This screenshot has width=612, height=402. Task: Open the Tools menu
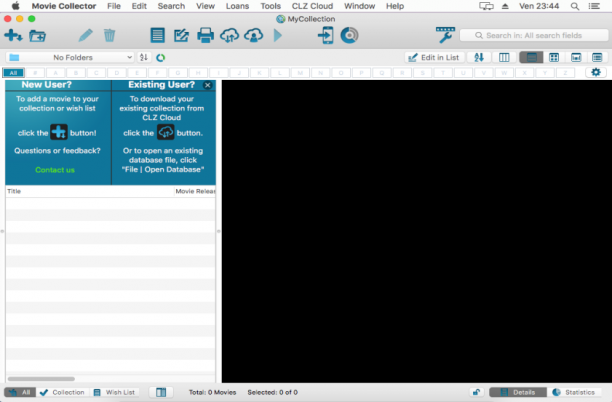[270, 6]
